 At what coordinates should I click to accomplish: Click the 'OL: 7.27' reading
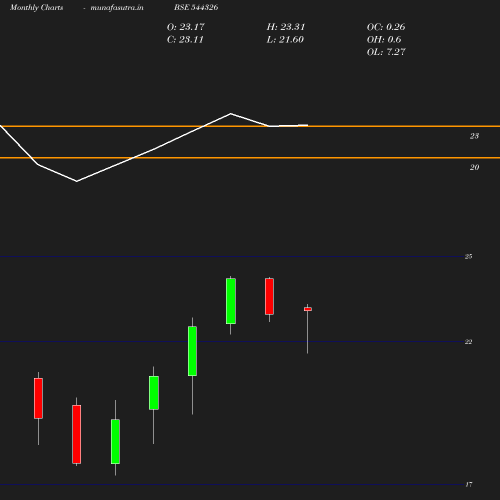(386, 52)
